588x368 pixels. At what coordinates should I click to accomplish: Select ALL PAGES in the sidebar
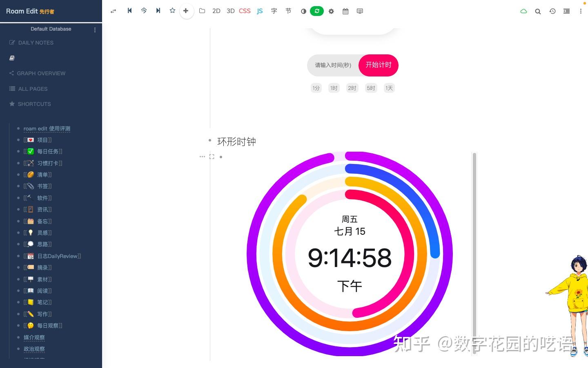click(x=33, y=89)
